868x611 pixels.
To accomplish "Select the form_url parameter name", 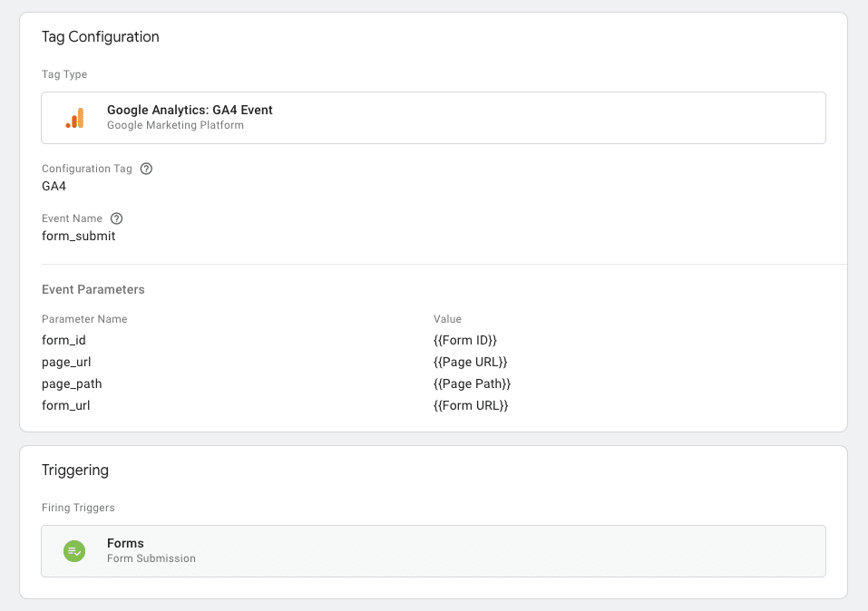I will 66,406.
